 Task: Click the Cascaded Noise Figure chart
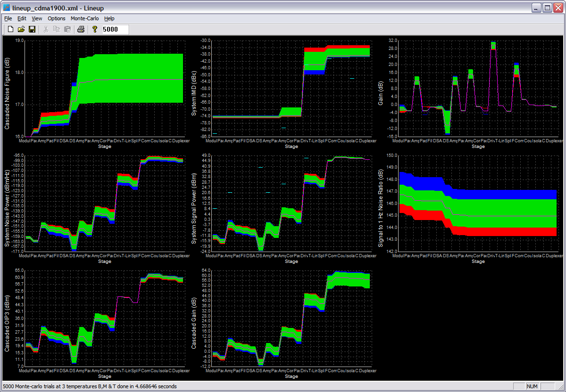pos(105,89)
